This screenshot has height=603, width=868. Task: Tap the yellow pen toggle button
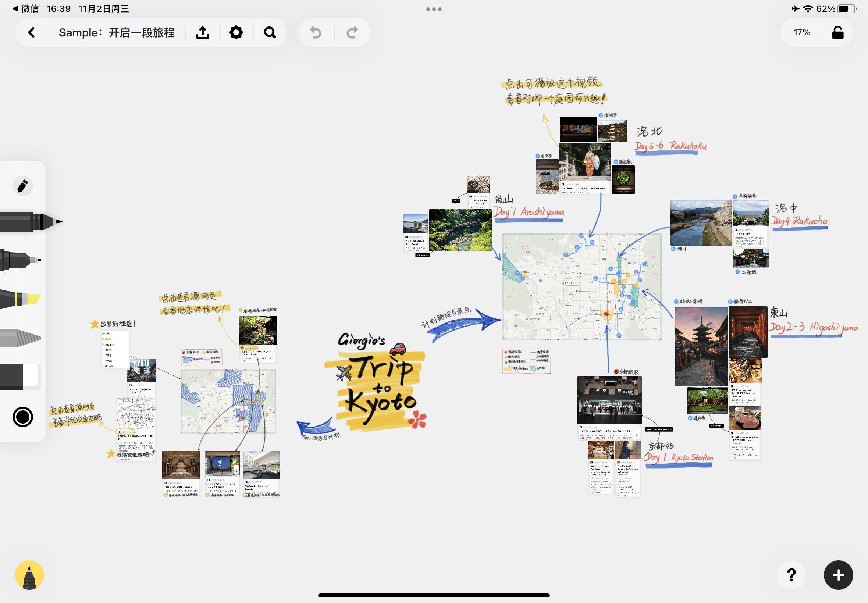pyautogui.click(x=29, y=575)
